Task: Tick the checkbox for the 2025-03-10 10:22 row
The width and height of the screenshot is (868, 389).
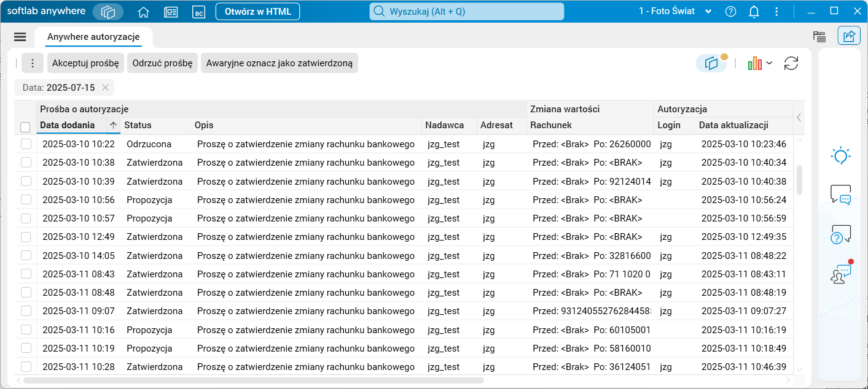Action: click(x=26, y=144)
